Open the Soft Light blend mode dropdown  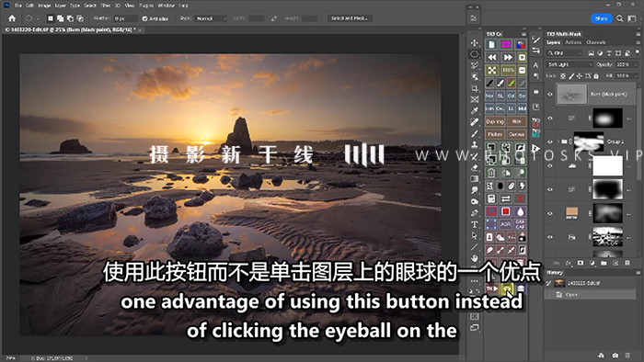570,64
